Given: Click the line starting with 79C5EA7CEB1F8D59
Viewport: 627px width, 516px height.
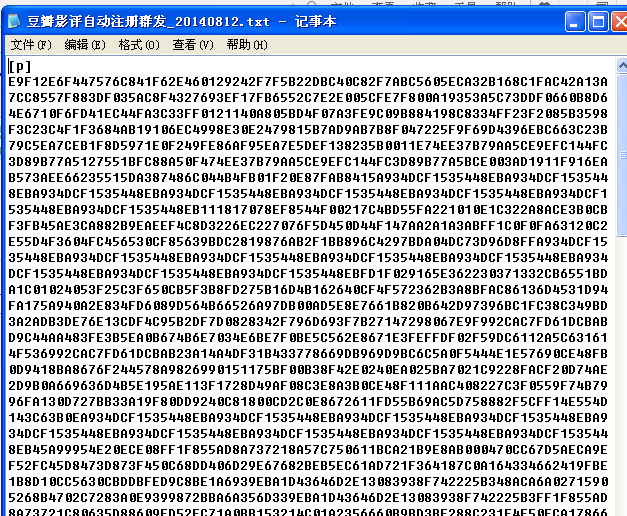Looking at the screenshot, I should tap(308, 146).
